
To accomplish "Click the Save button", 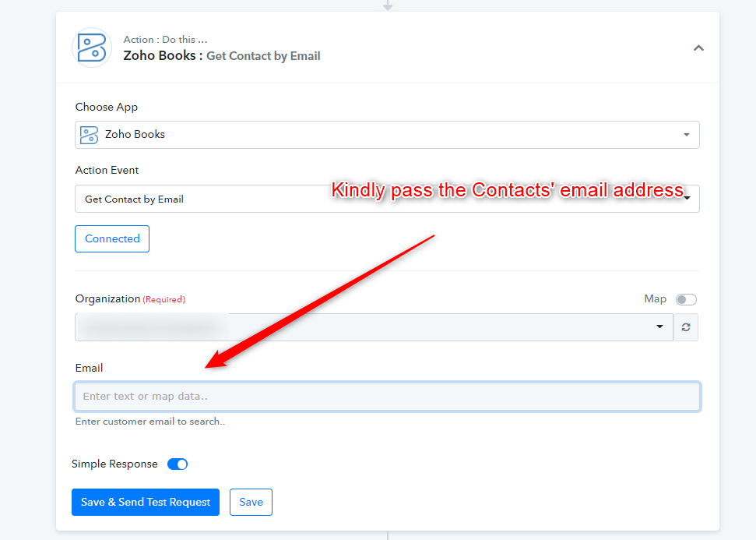I will click(251, 502).
